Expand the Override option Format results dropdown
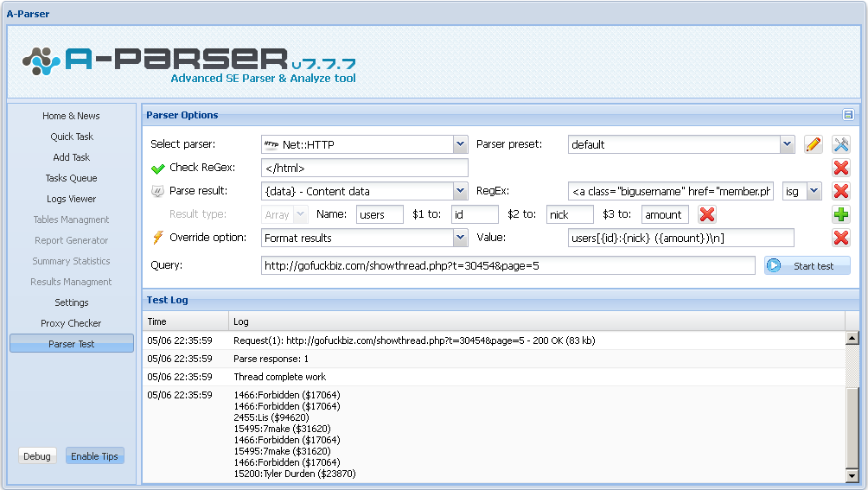Image resolution: width=868 pixels, height=490 pixels. click(x=460, y=238)
